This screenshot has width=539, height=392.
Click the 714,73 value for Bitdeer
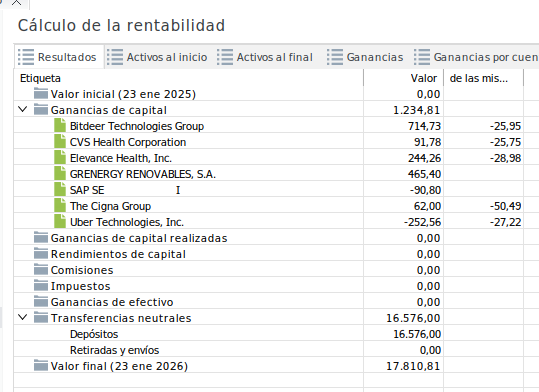pyautogui.click(x=424, y=126)
